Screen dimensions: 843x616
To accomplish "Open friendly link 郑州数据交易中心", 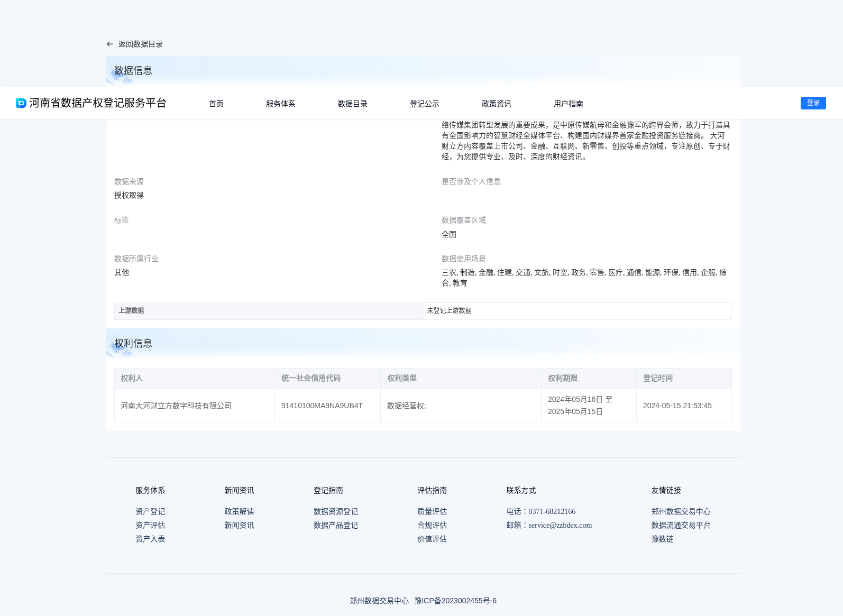I will (681, 511).
